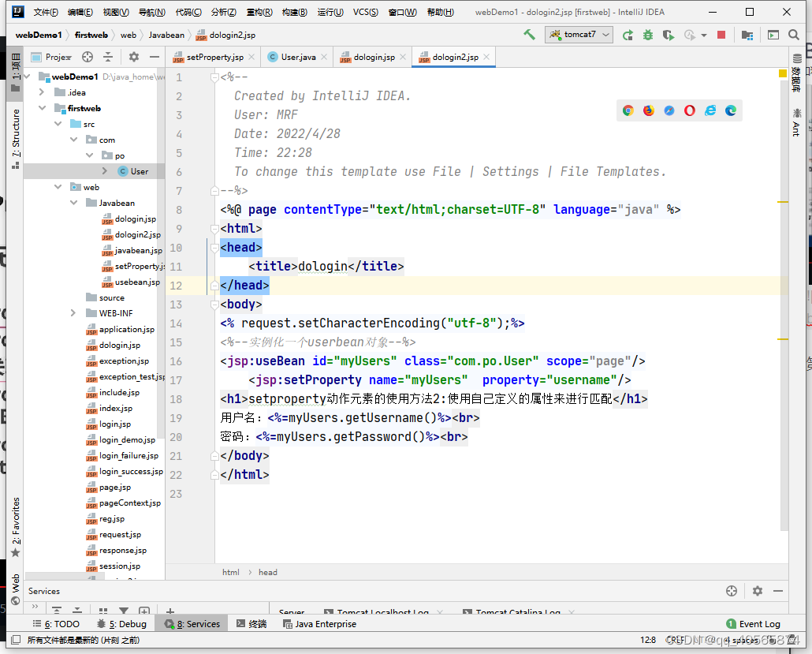Open the 6: TODO tool window
This screenshot has width=812, height=654.
click(x=56, y=624)
